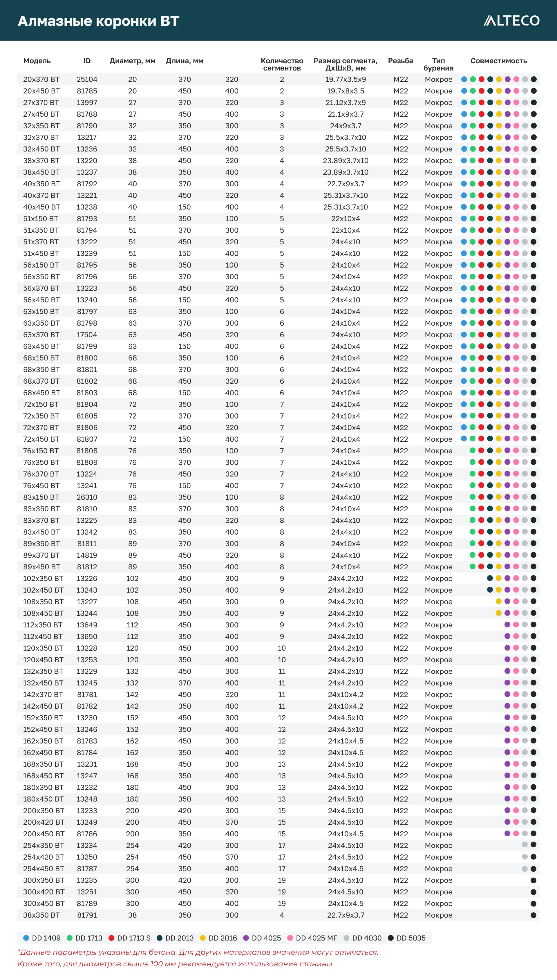The width and height of the screenshot is (557, 980).
Task: Click the Модель column header
Action: 37,61
